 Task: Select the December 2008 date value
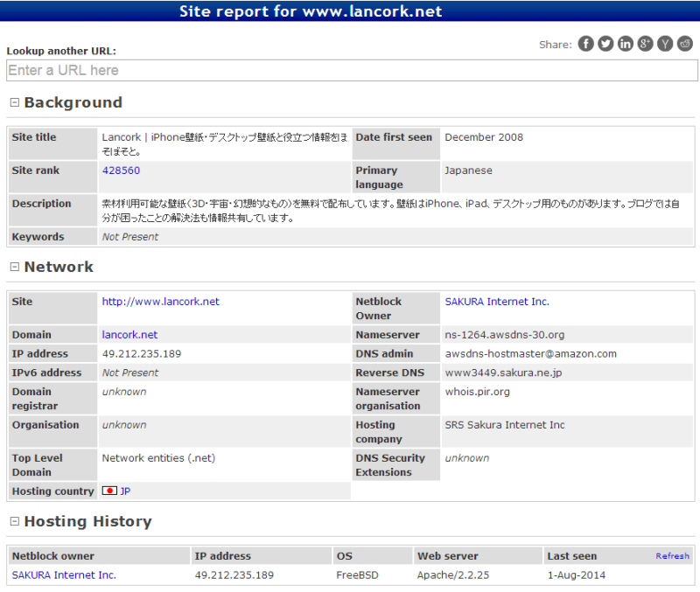pos(484,137)
